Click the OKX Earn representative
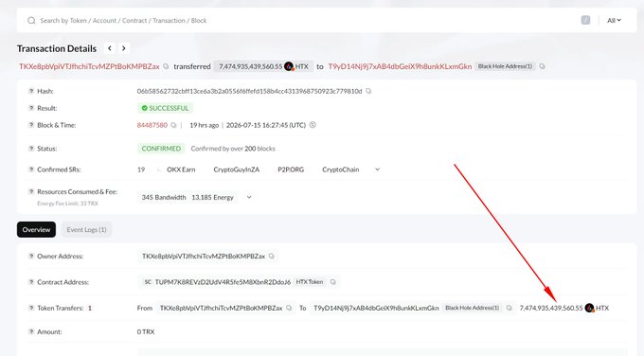Viewport: 644px width, 356px height. tap(181, 169)
